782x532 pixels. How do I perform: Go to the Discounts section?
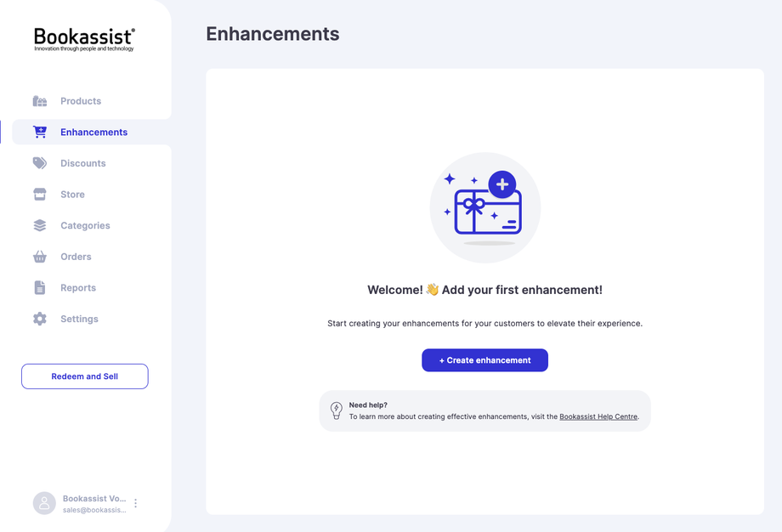pyautogui.click(x=83, y=163)
